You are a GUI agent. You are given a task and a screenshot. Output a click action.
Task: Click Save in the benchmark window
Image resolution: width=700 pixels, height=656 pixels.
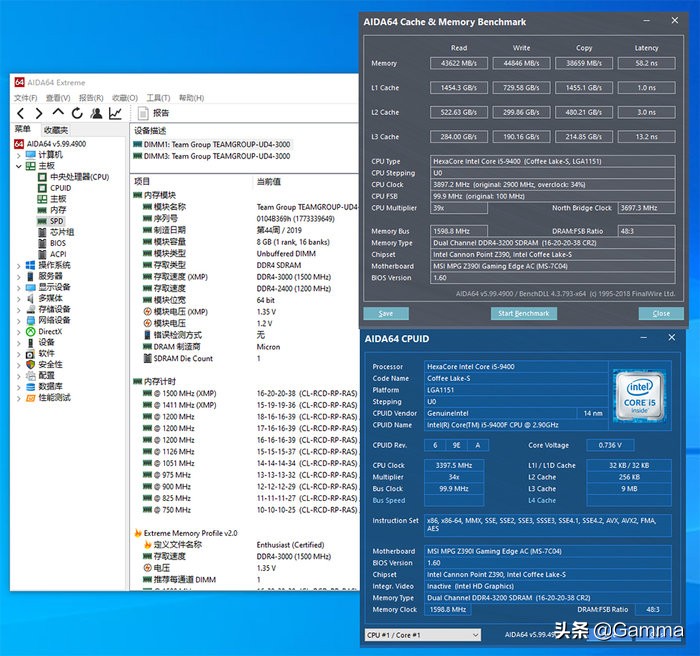tap(385, 313)
